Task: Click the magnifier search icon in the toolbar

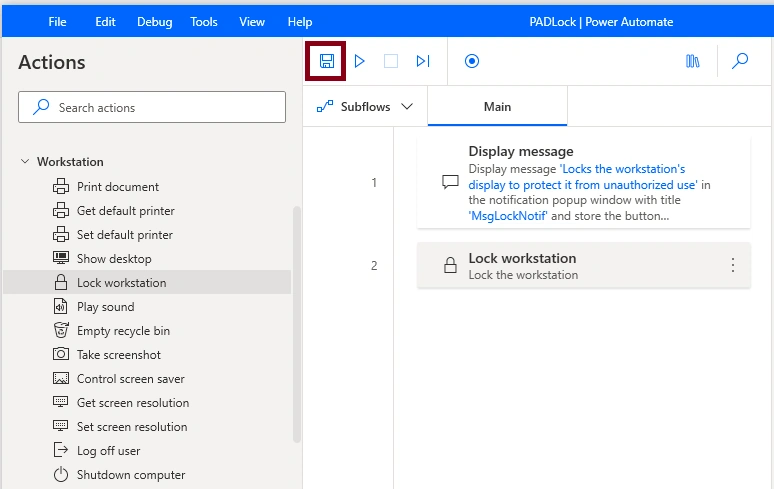Action: click(740, 61)
